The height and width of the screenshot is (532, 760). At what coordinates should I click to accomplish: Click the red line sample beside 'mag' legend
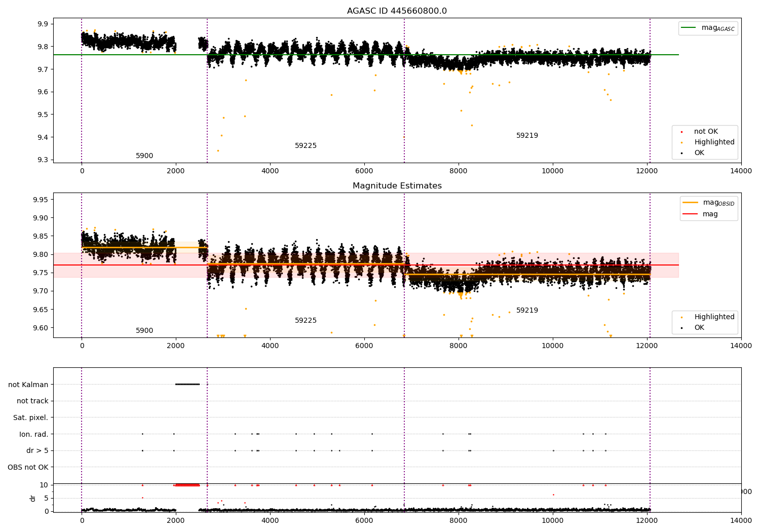690,214
